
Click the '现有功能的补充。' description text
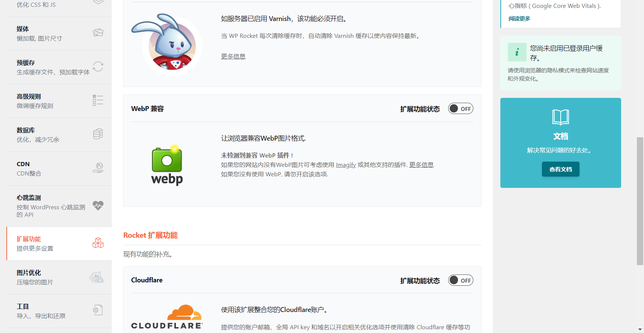click(x=148, y=255)
